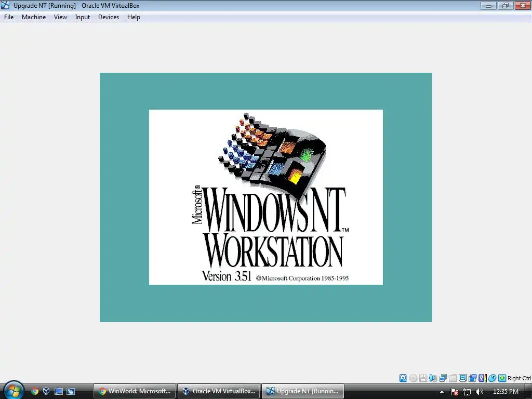Click the 12:35 PM clock
Image resolution: width=532 pixels, height=399 pixels.
[506, 392]
